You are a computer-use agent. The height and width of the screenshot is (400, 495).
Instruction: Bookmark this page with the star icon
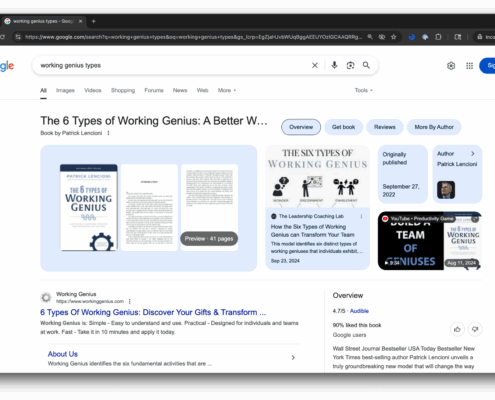click(394, 37)
